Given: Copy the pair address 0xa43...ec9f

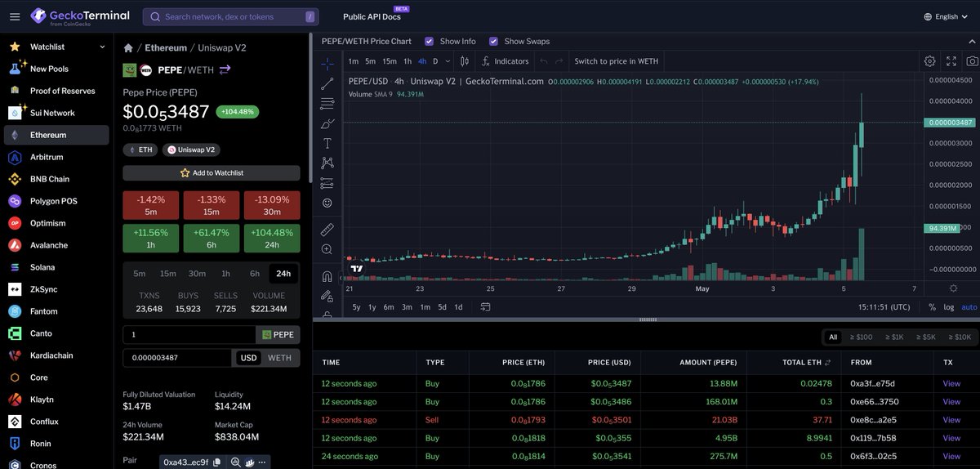Looking at the screenshot, I should (x=216, y=462).
